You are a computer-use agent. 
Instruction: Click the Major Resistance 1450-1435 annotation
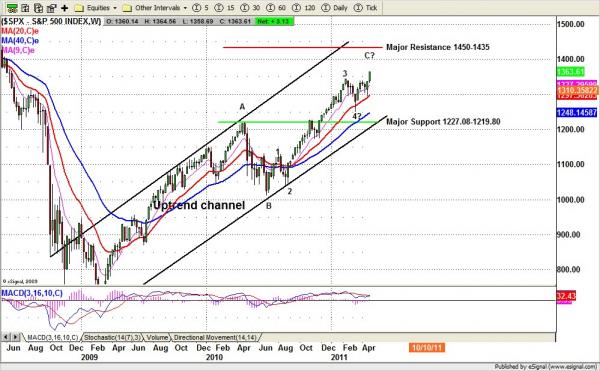click(x=437, y=47)
